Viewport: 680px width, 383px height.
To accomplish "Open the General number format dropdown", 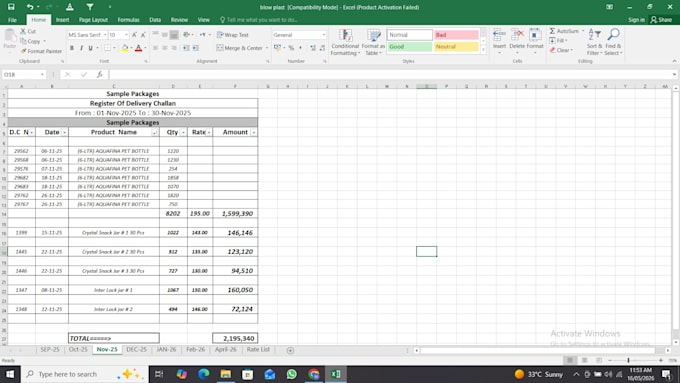I will [324, 35].
